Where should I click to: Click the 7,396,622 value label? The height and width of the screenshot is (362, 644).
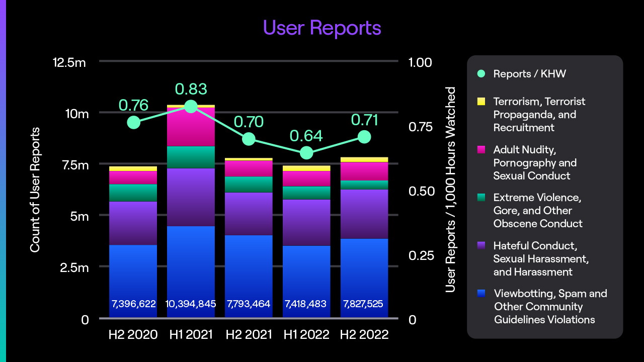click(x=133, y=304)
